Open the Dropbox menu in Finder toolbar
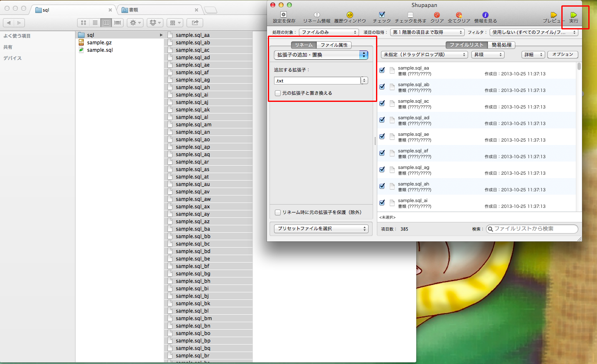 point(155,23)
